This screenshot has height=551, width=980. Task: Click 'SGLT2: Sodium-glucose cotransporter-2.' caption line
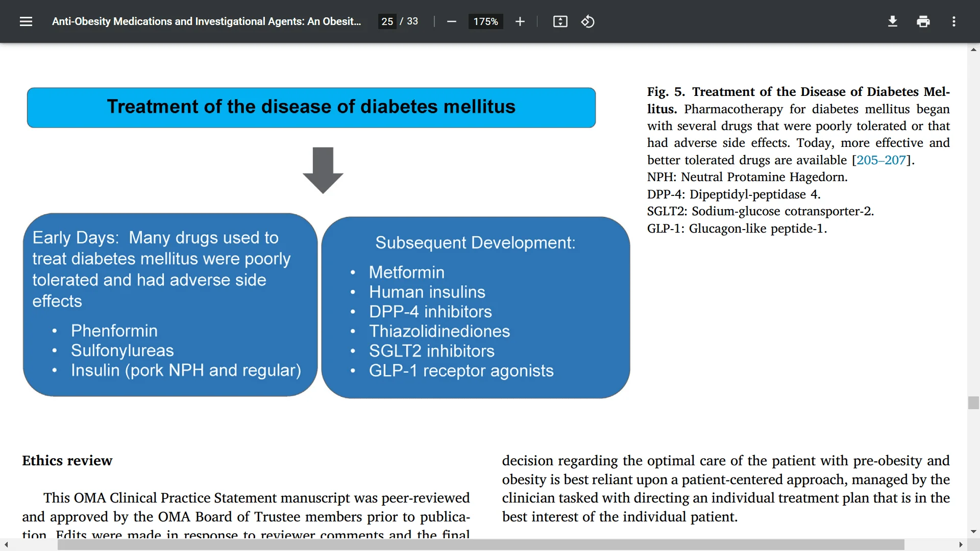(x=761, y=211)
